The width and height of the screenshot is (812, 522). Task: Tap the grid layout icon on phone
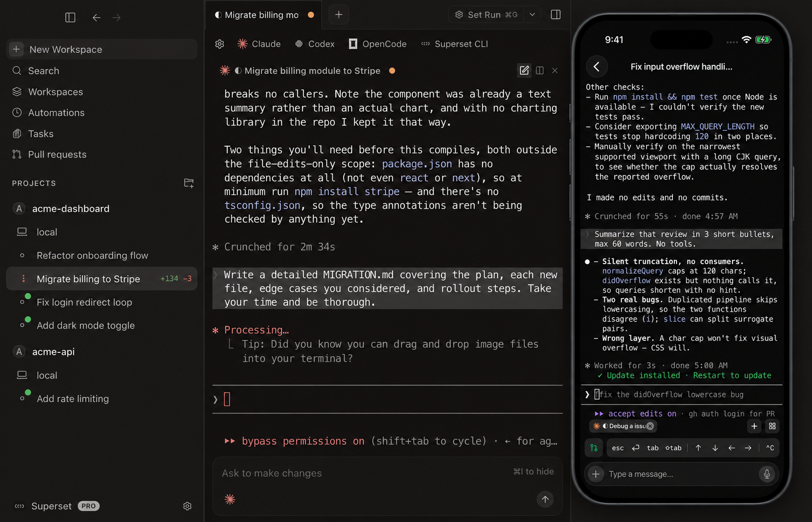click(x=773, y=426)
